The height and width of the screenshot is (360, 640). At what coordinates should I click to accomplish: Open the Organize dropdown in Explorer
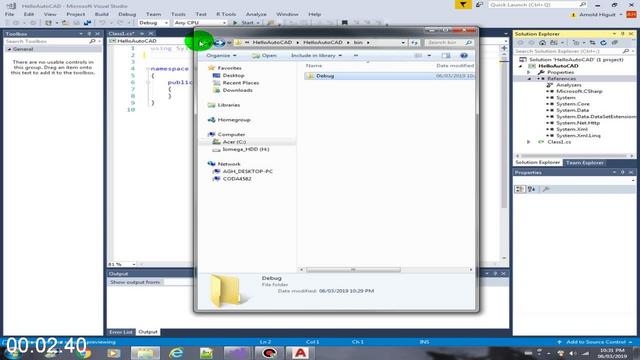[x=221, y=56]
